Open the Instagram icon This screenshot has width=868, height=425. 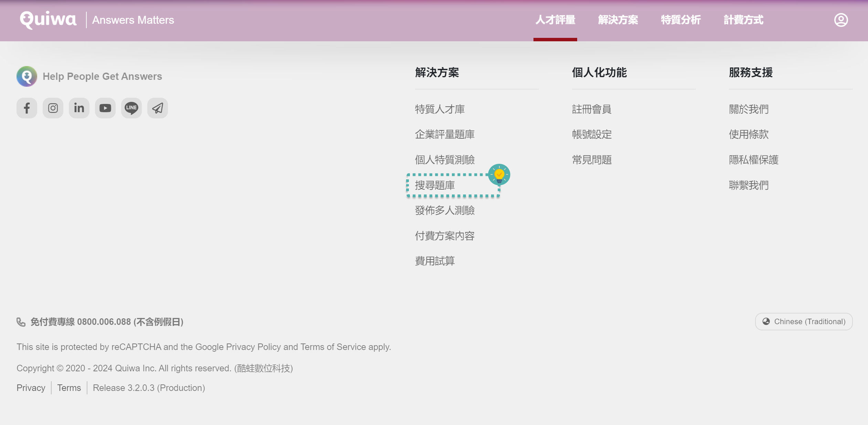point(53,108)
